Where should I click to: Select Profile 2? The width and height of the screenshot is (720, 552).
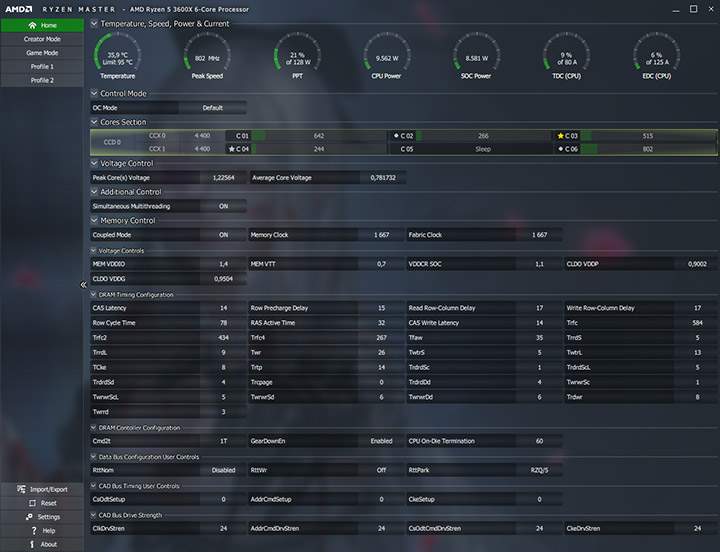pyautogui.click(x=42, y=80)
